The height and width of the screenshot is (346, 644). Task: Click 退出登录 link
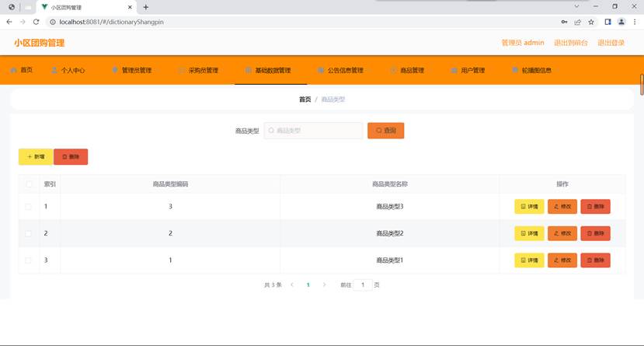pos(611,43)
